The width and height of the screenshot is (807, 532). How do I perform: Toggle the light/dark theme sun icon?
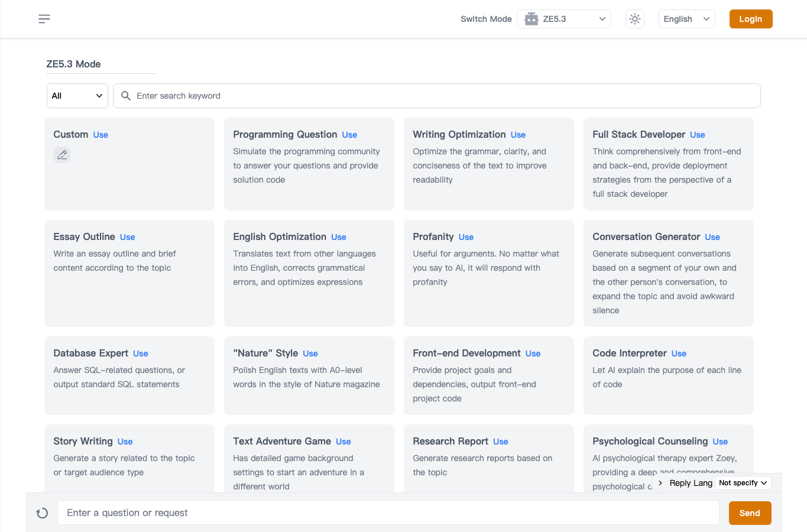click(x=635, y=19)
